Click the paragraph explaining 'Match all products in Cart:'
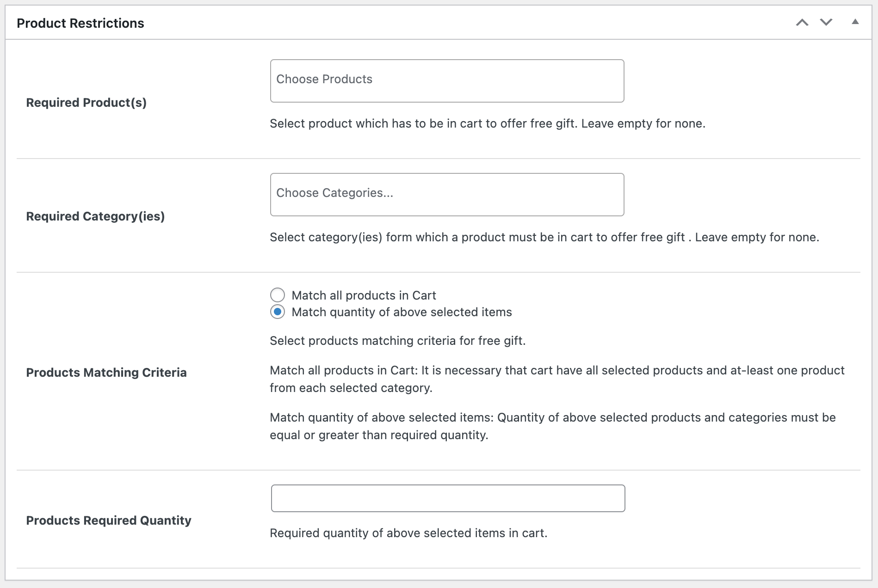This screenshot has width=878, height=588. coord(557,379)
